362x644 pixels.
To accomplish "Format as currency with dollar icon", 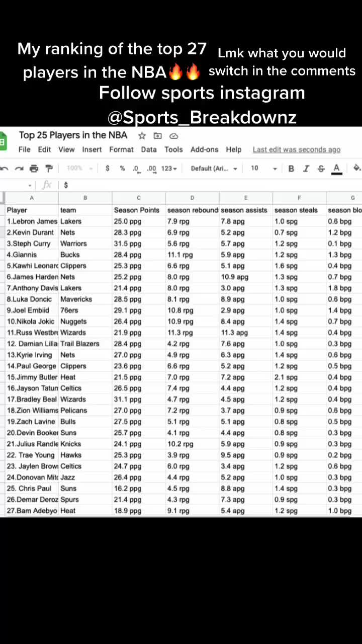I will [x=107, y=169].
